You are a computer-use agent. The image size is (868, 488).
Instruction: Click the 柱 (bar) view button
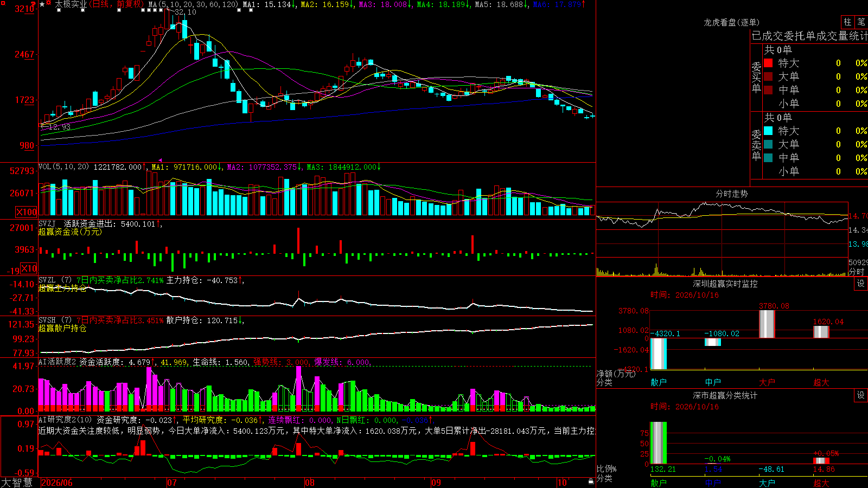tap(847, 22)
